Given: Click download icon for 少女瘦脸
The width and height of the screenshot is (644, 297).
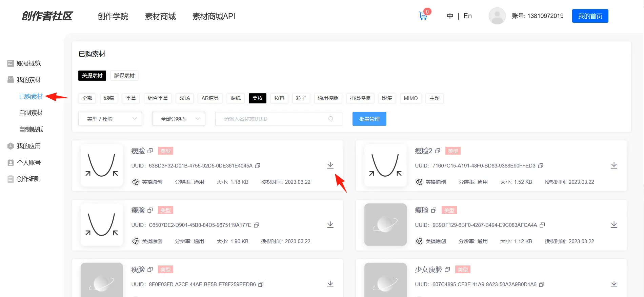Looking at the screenshot, I should click(614, 284).
